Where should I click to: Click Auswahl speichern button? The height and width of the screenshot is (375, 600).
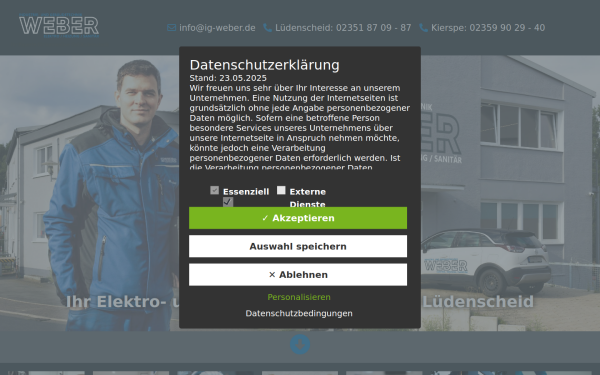click(x=298, y=246)
